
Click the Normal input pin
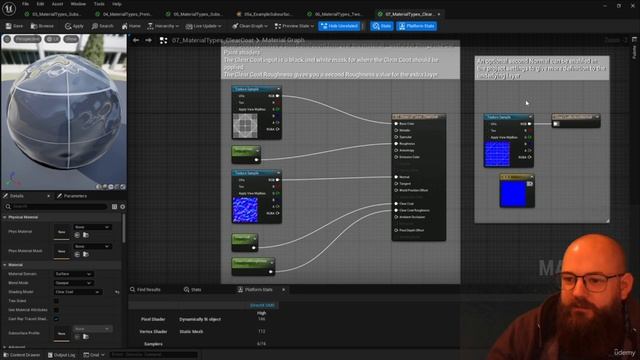396,177
